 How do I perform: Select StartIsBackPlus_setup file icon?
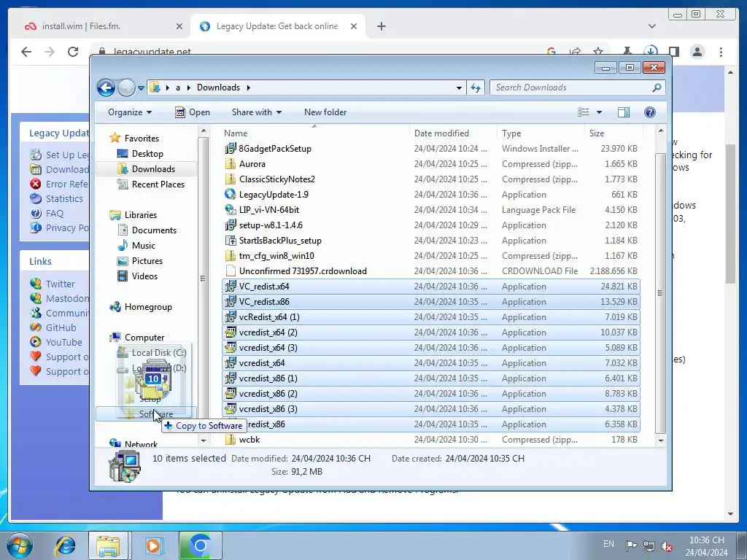pyautogui.click(x=231, y=241)
